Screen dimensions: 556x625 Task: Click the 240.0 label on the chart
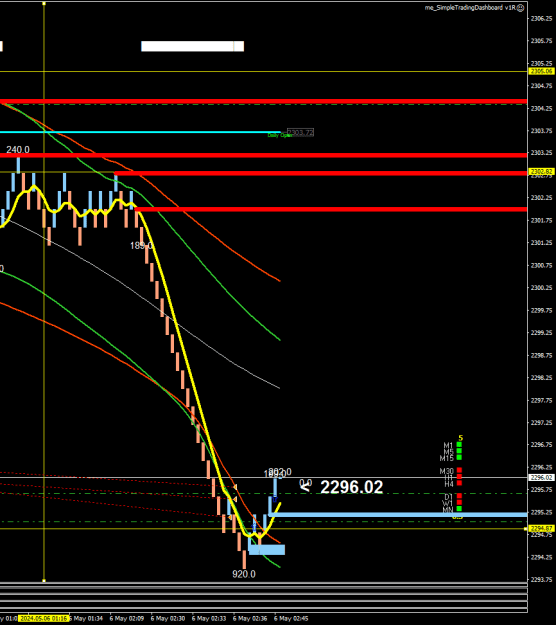(18, 149)
